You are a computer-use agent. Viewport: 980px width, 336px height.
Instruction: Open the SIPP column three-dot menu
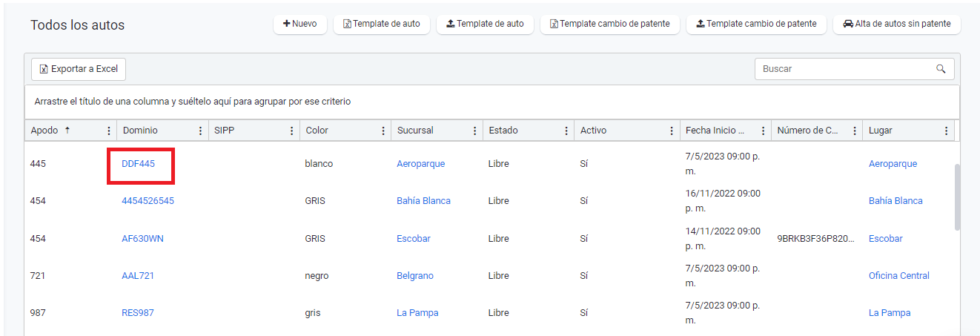[291, 131]
